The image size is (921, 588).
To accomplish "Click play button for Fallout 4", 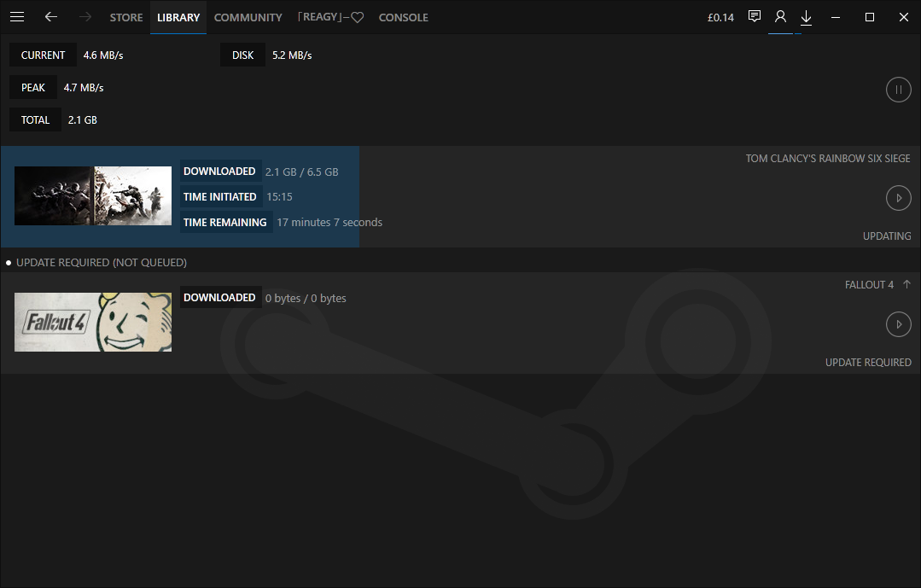I will [x=898, y=324].
